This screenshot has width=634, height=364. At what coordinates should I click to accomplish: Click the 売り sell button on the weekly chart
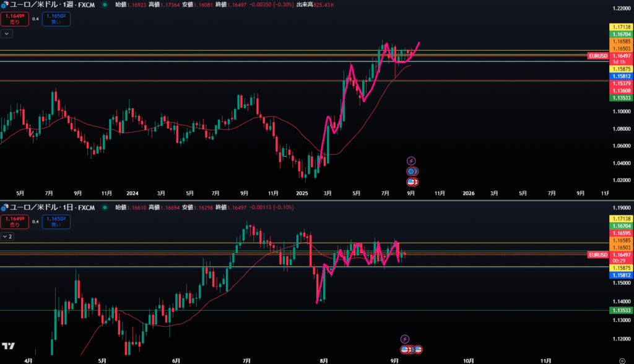pos(15,19)
